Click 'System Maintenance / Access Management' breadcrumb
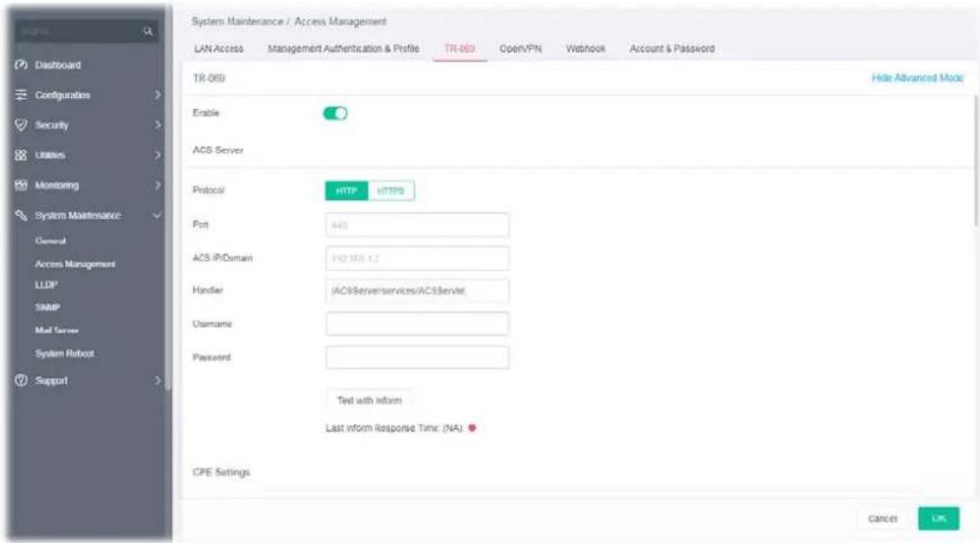980x543 pixels. (x=289, y=22)
